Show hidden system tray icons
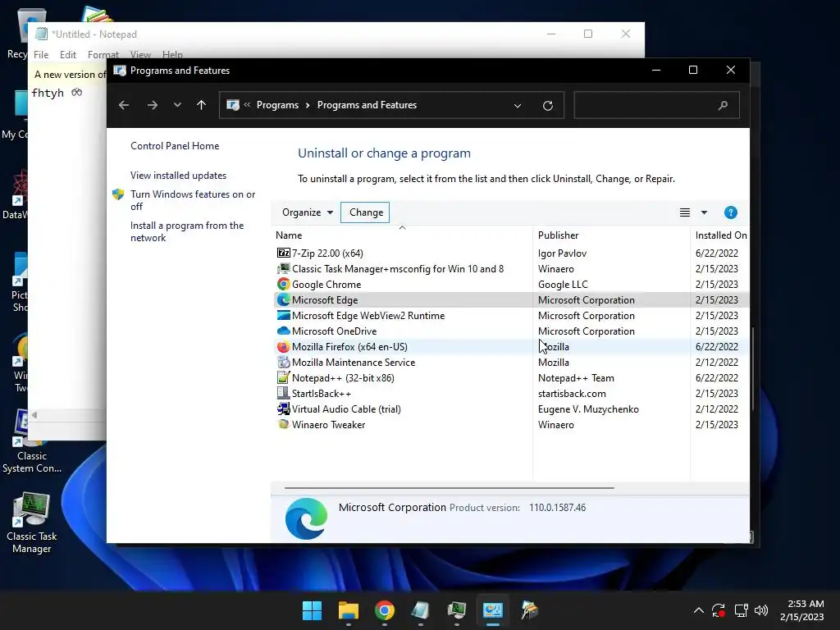This screenshot has width=840, height=630. [x=699, y=610]
